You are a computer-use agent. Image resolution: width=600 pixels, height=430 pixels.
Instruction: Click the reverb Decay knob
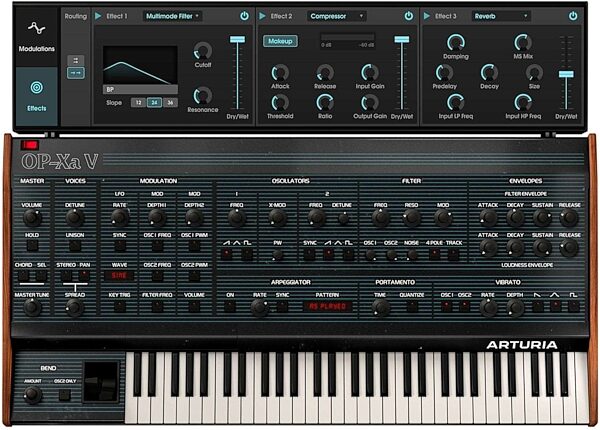pyautogui.click(x=489, y=73)
